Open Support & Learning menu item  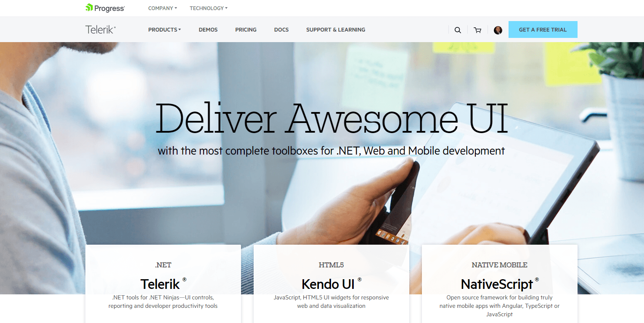[336, 30]
